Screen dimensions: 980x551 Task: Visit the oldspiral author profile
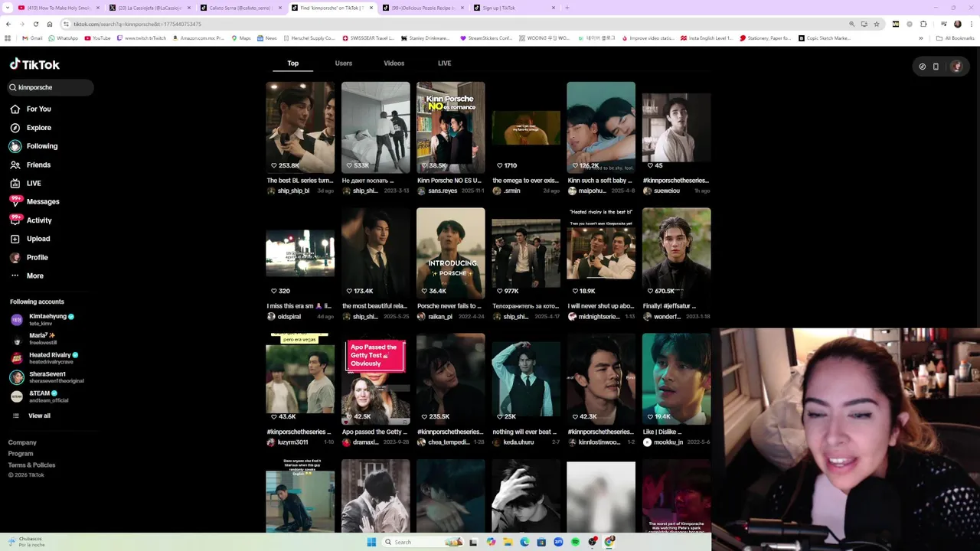pos(289,316)
